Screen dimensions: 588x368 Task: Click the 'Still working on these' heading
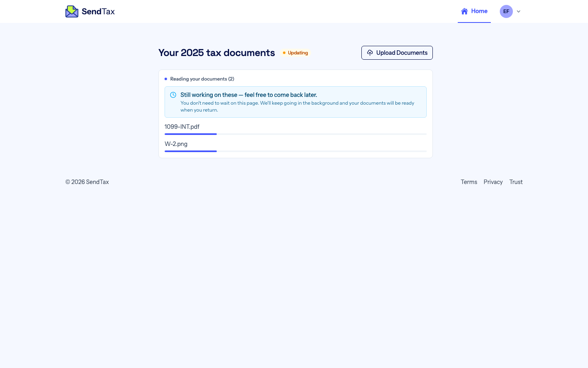pyautogui.click(x=249, y=95)
